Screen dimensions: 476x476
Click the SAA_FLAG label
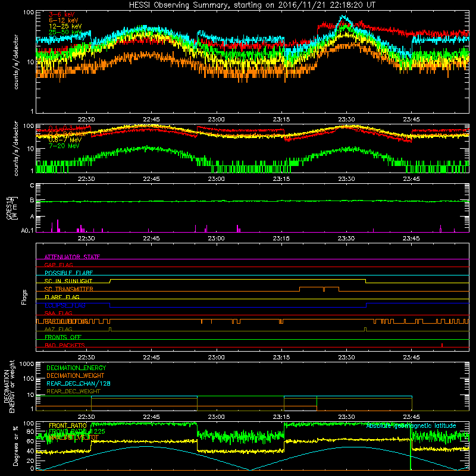click(x=58, y=313)
